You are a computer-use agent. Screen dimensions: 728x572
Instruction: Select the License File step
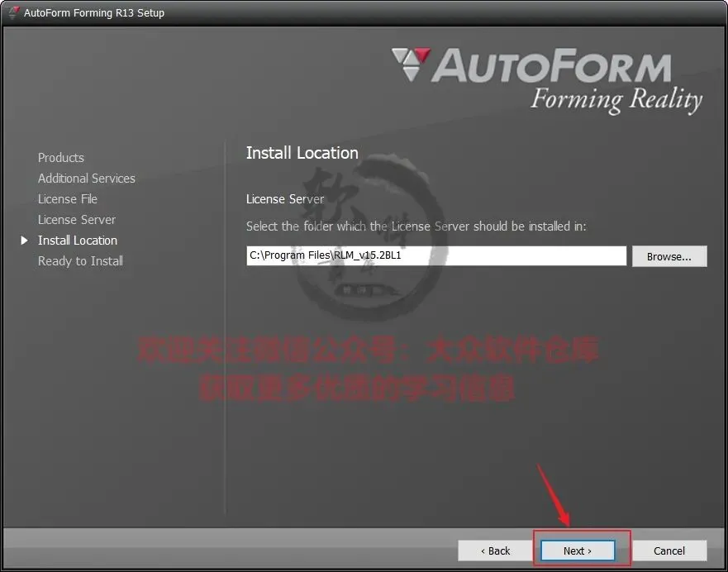tap(68, 199)
